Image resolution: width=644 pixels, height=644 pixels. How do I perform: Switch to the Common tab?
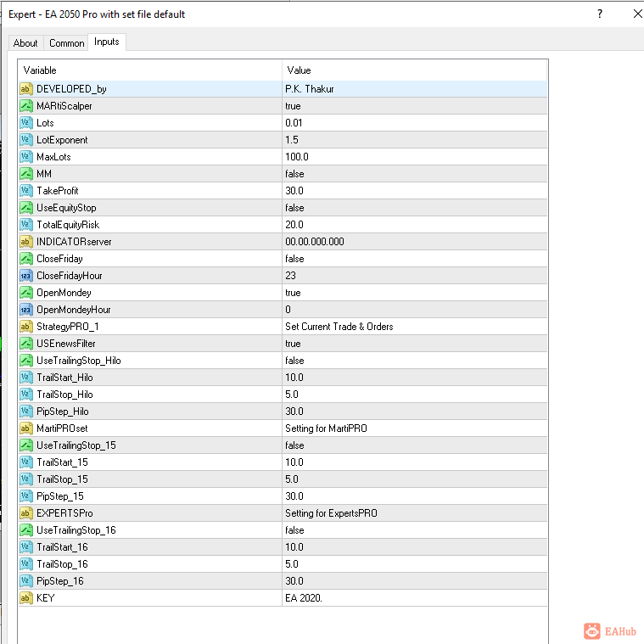pos(66,43)
